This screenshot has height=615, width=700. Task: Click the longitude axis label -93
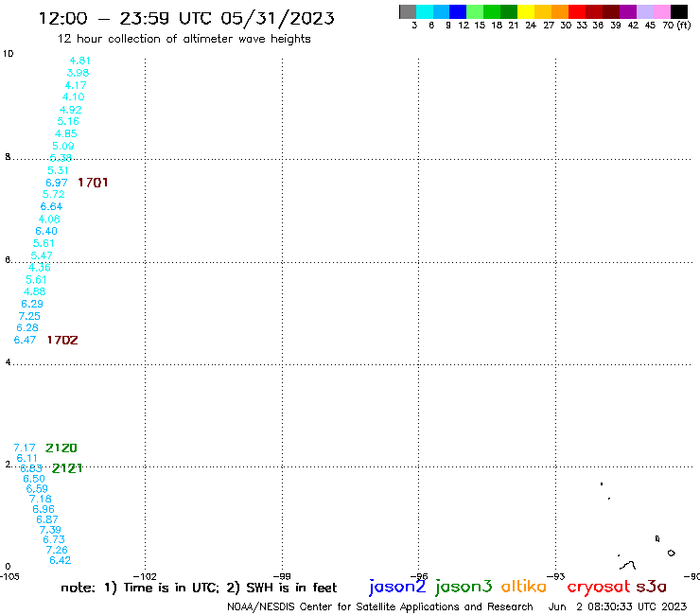[556, 576]
